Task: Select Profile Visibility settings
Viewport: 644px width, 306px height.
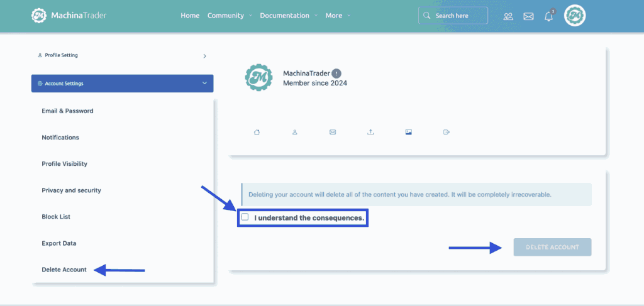Action: click(65, 163)
